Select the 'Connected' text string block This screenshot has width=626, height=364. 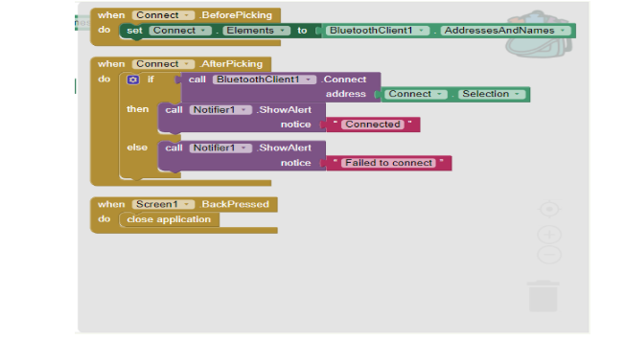(373, 125)
